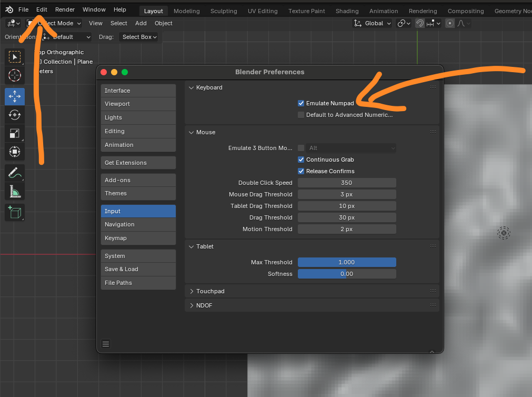This screenshot has width=532, height=397.
Task: Select the Measure tool
Action: pyautogui.click(x=15, y=192)
